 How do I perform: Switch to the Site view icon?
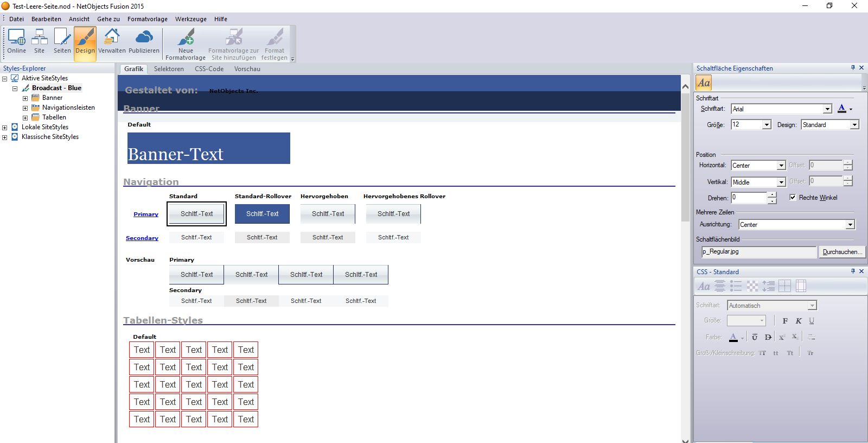(x=39, y=41)
